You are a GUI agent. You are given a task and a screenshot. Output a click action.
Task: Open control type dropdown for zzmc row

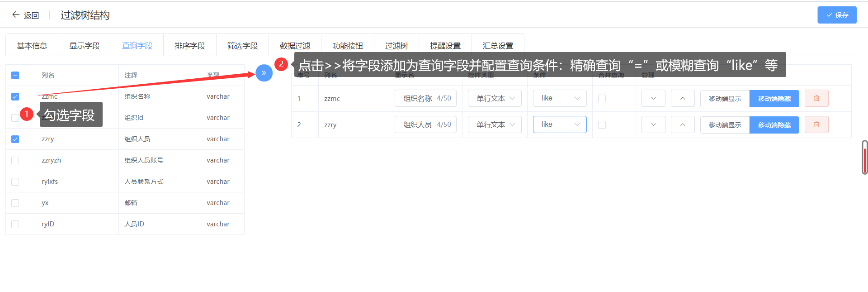click(495, 98)
